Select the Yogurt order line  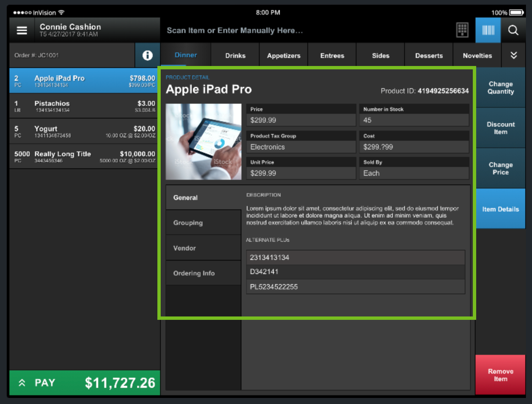pos(85,131)
